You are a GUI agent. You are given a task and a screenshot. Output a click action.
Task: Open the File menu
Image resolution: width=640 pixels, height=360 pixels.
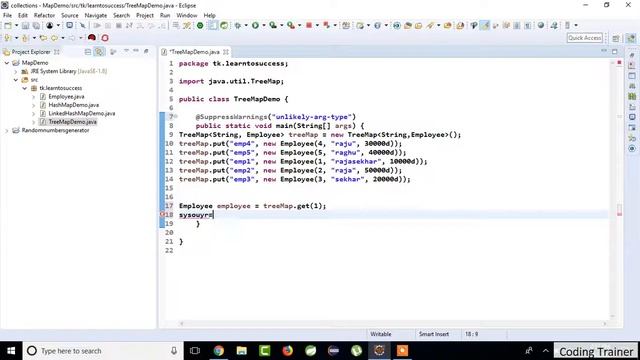(x=7, y=16)
